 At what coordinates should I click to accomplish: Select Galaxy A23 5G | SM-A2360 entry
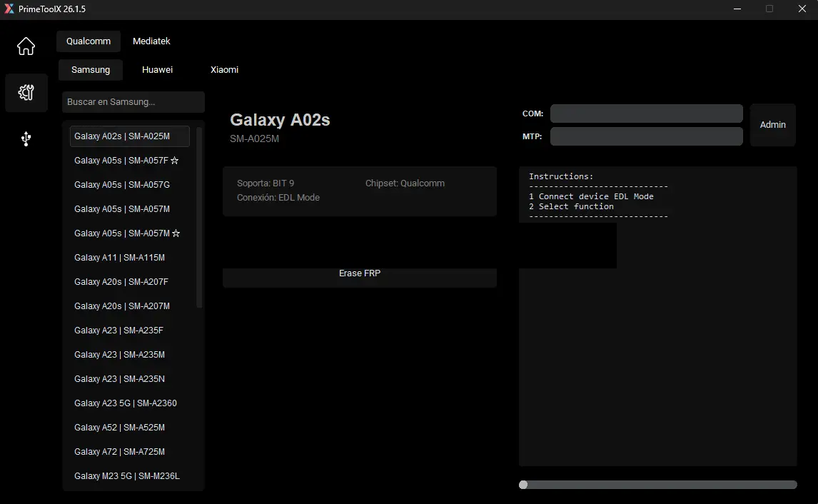coord(129,403)
